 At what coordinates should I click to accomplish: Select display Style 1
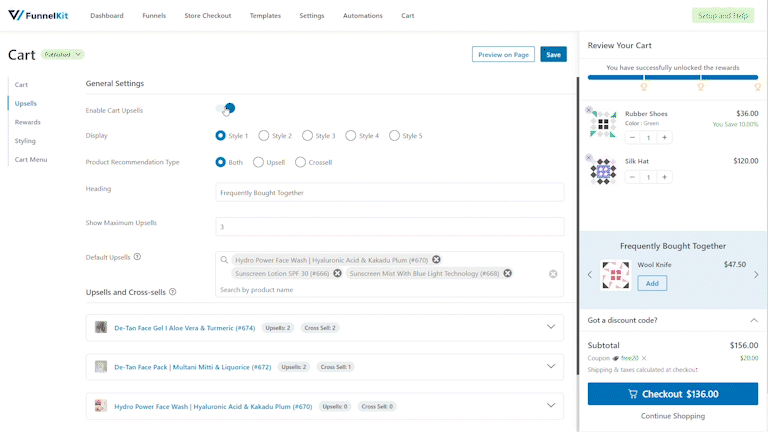coord(220,136)
